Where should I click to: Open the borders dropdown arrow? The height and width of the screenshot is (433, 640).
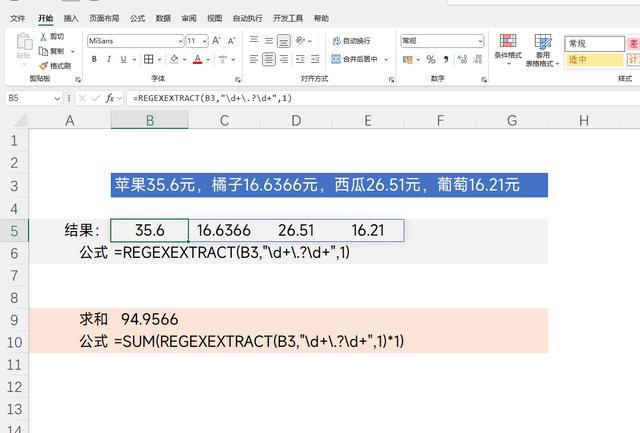click(x=159, y=60)
